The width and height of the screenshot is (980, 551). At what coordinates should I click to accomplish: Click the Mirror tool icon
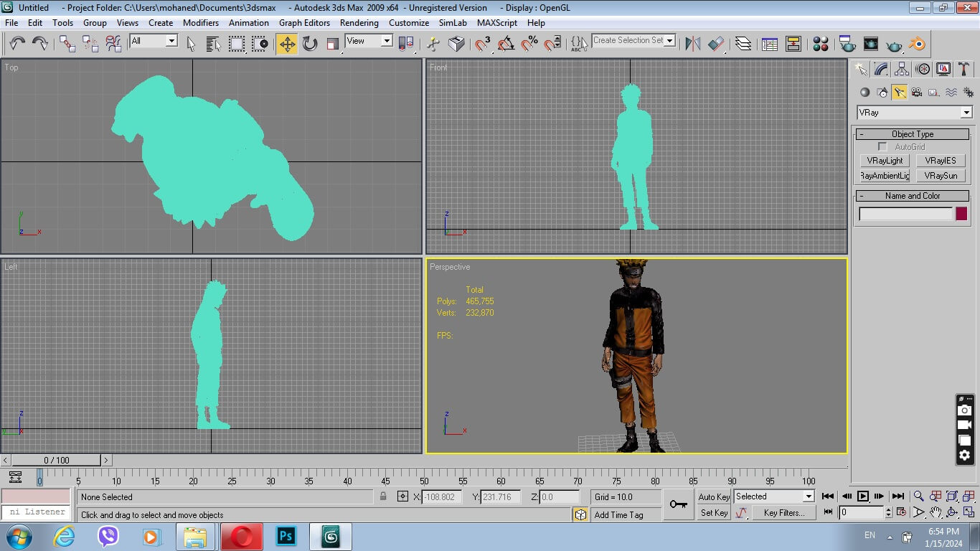692,44
